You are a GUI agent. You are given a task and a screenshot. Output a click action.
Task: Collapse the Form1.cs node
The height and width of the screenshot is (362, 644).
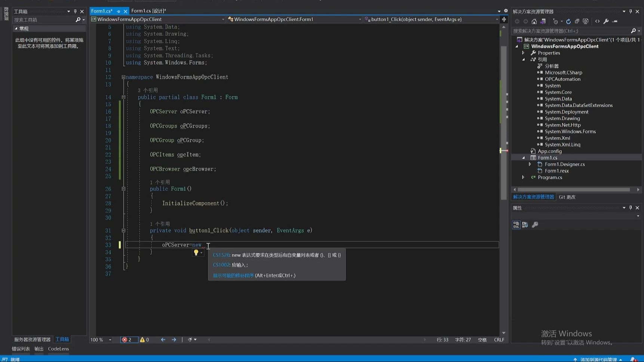click(x=523, y=158)
